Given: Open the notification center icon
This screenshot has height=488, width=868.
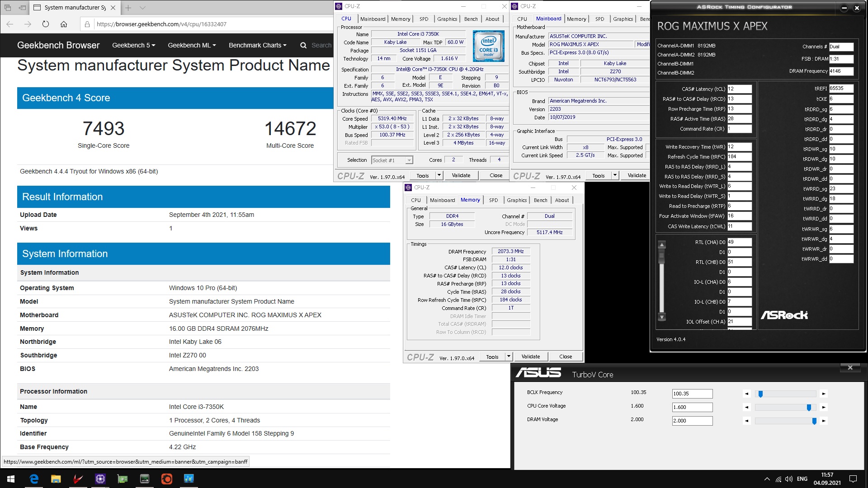Looking at the screenshot, I should (x=853, y=479).
